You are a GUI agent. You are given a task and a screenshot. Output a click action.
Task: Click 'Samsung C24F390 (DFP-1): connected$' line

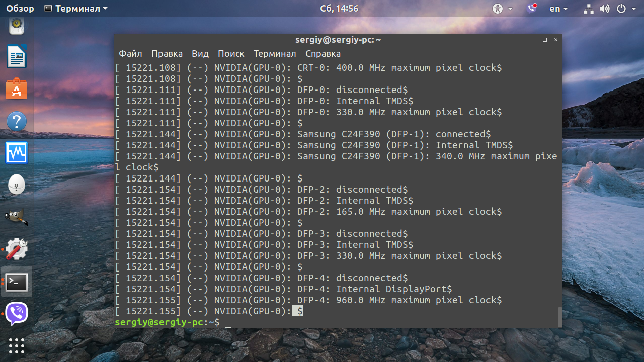click(x=394, y=134)
